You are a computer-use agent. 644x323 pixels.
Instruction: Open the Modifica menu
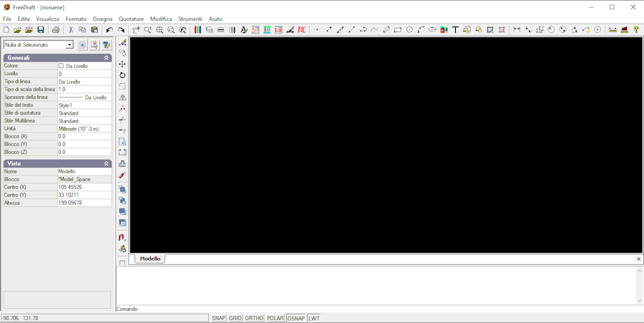click(161, 19)
